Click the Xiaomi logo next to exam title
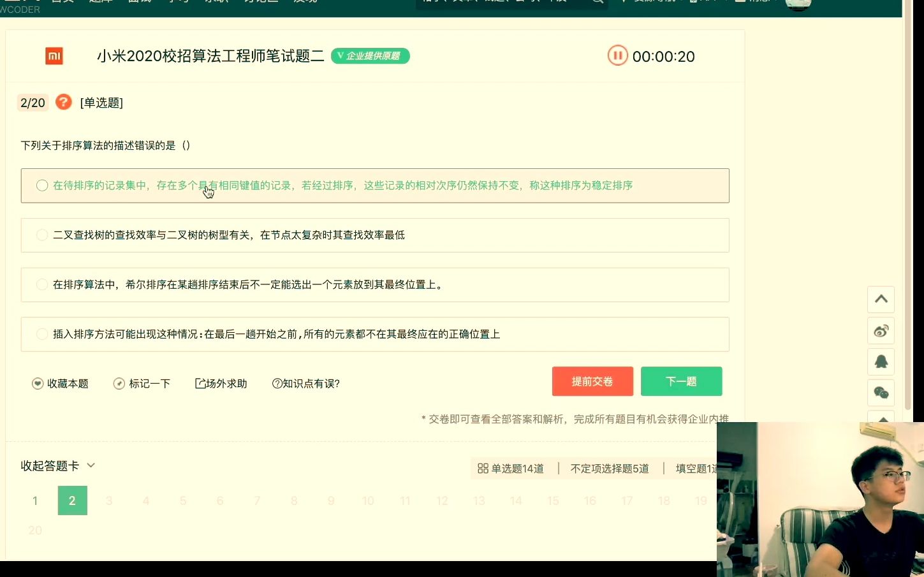The image size is (924, 577). click(x=54, y=56)
